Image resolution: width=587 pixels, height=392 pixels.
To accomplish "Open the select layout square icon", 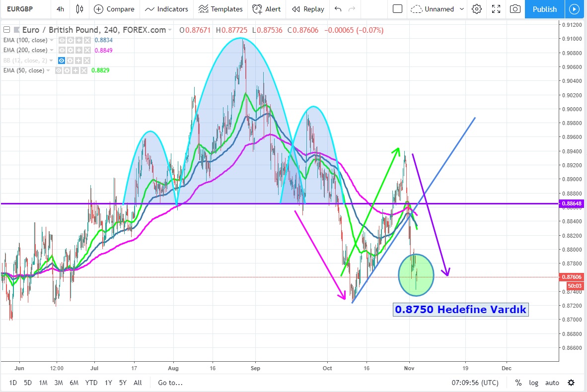I will point(397,9).
